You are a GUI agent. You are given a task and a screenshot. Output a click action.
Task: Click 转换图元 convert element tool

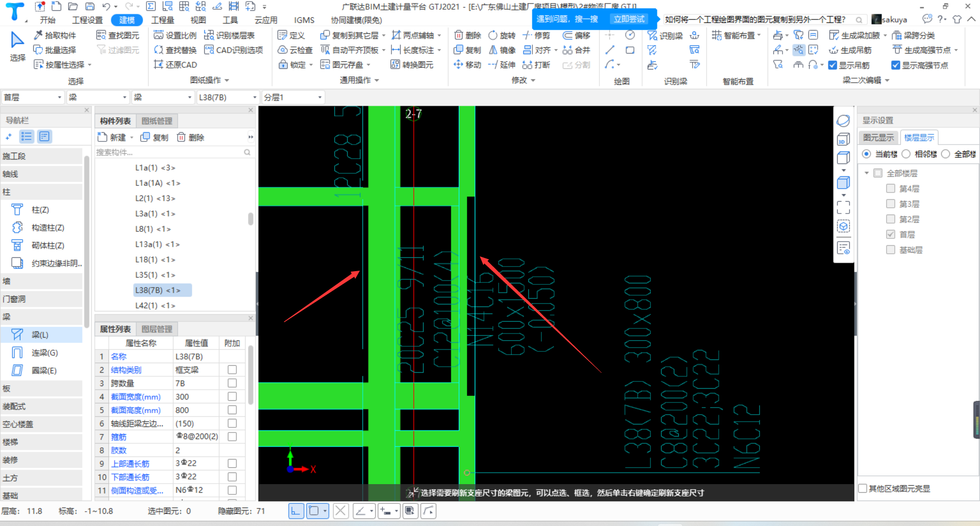[x=412, y=65]
